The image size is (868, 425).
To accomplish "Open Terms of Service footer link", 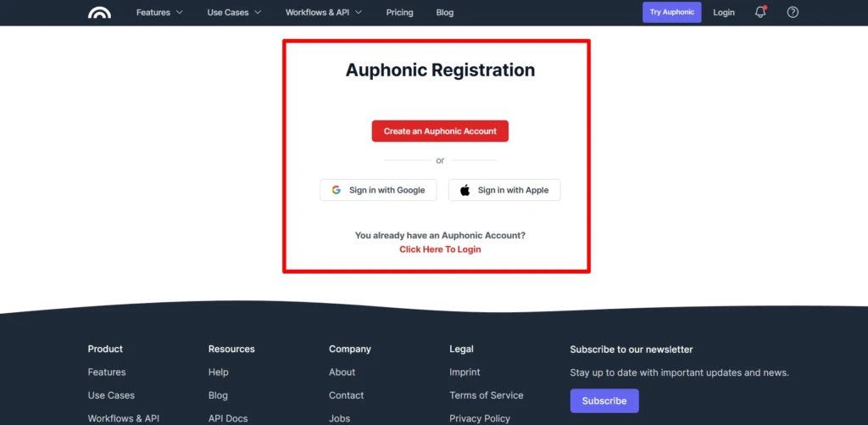I will (x=486, y=395).
